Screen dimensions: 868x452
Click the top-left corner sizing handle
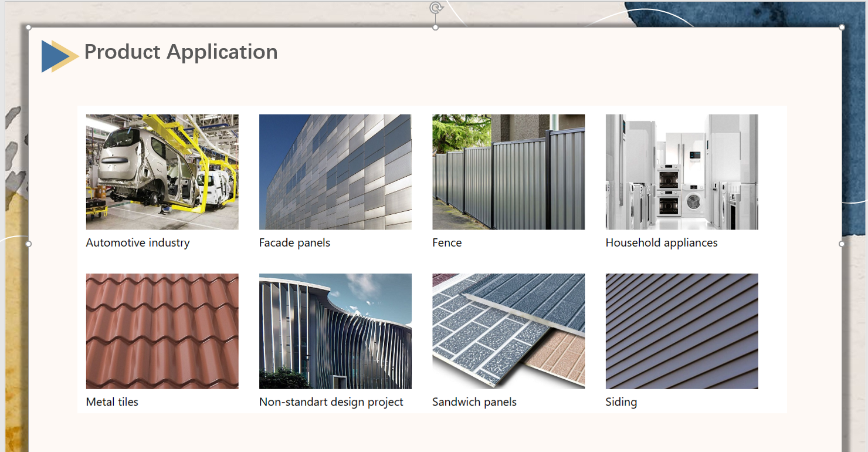[29, 28]
